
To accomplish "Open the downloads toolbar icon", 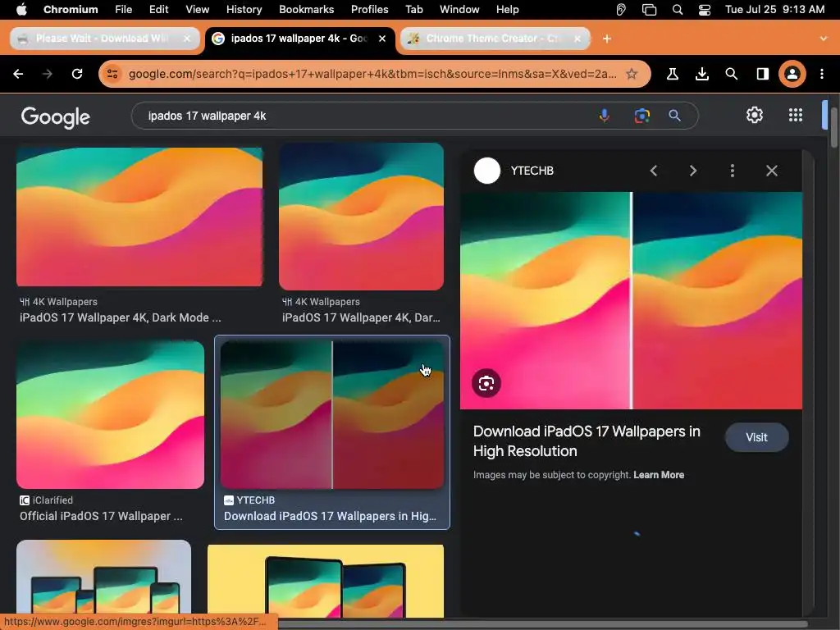I will (702, 74).
